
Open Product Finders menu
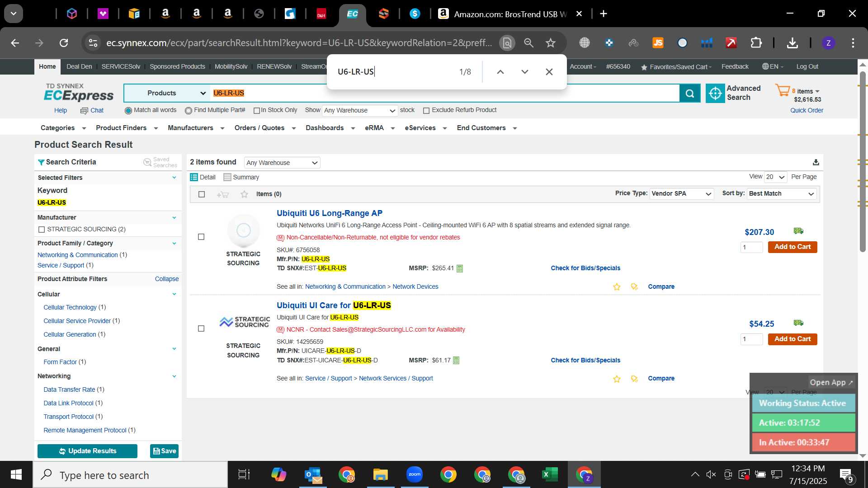click(127, 128)
